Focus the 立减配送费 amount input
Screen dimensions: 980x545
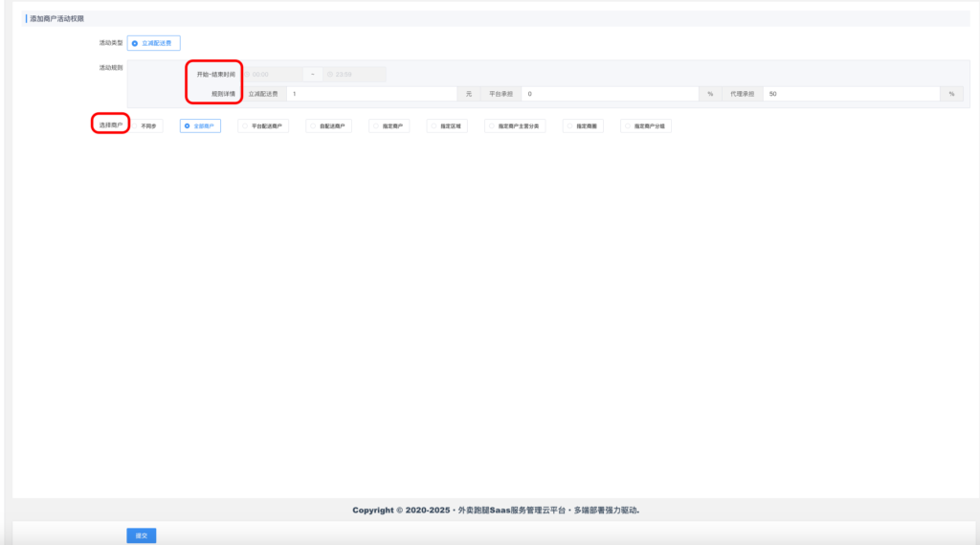pyautogui.click(x=371, y=94)
